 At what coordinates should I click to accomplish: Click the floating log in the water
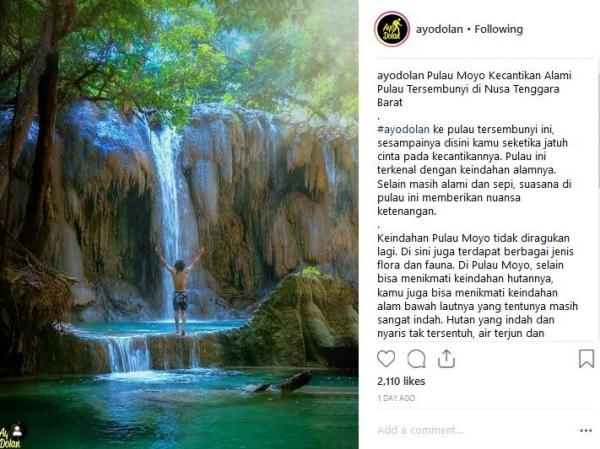point(282,383)
